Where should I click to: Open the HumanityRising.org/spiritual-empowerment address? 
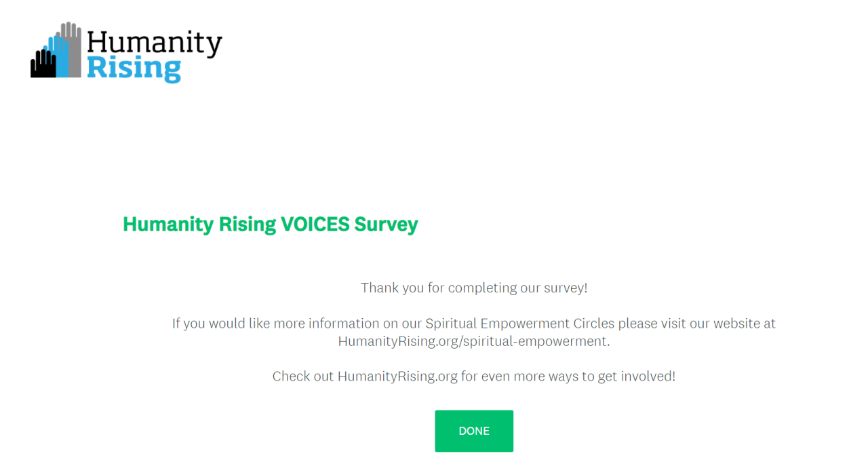click(473, 341)
